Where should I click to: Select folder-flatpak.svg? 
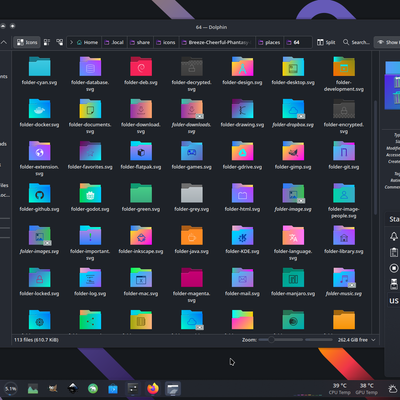(141, 155)
